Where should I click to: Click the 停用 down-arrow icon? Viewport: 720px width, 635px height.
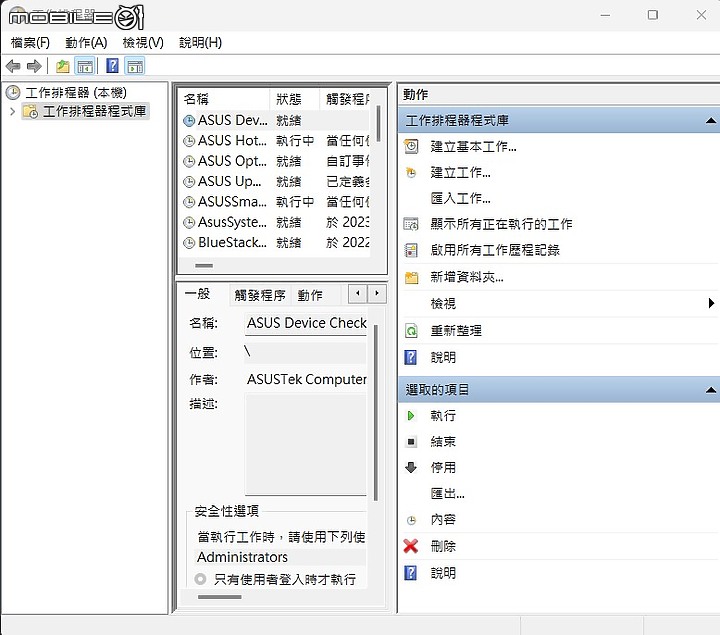point(411,467)
